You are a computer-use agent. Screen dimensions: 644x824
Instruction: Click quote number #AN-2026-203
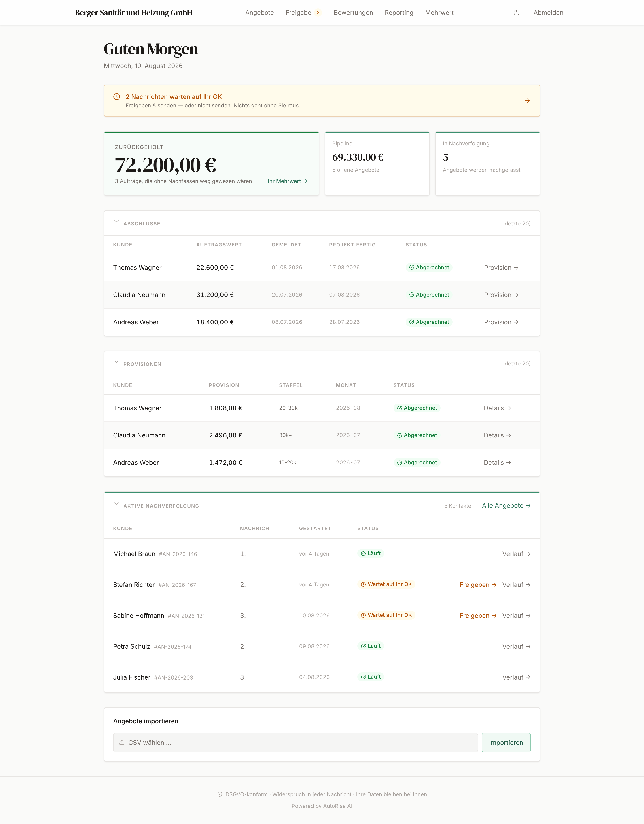174,678
